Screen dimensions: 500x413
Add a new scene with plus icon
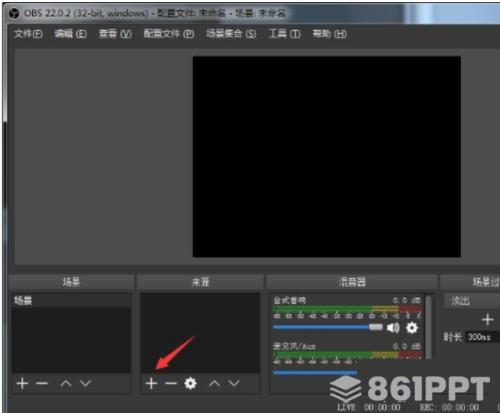[22, 383]
